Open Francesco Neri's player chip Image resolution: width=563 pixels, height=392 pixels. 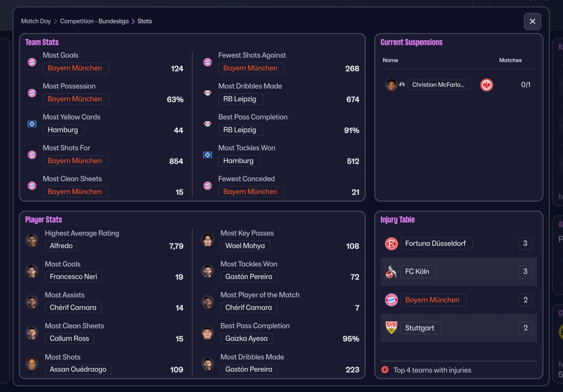click(73, 276)
